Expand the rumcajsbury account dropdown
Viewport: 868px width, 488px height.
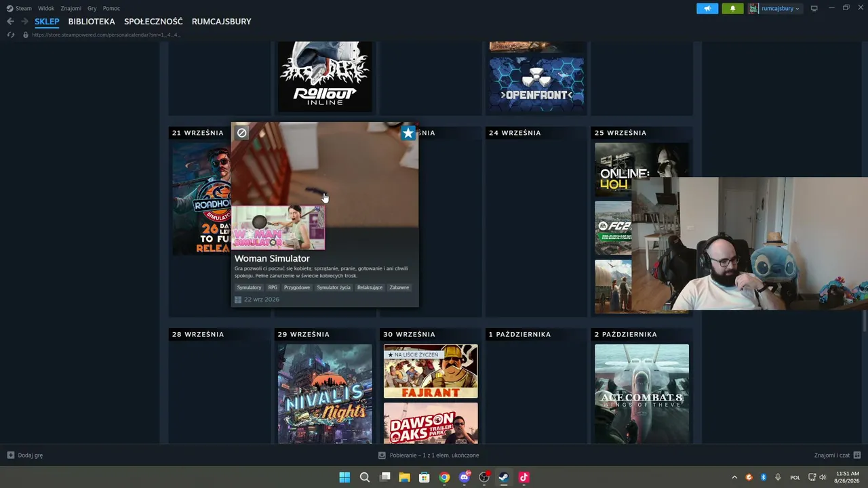(780, 9)
